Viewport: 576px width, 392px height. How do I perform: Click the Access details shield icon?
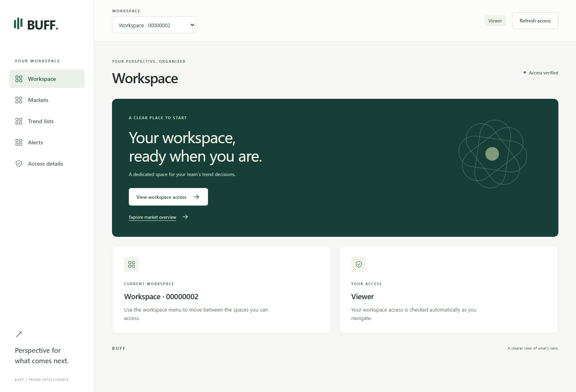click(19, 164)
